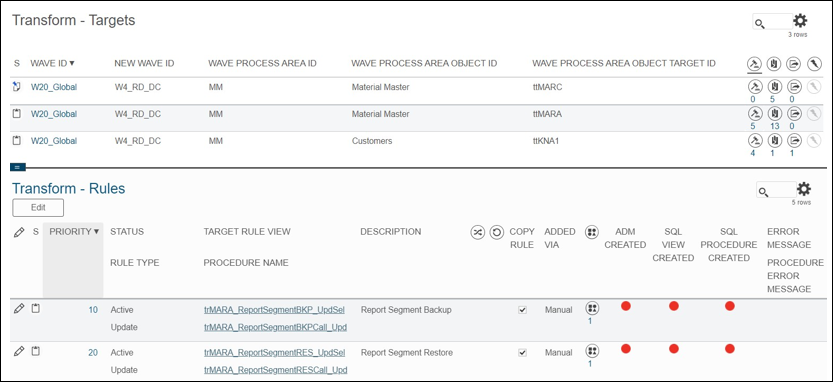The height and width of the screenshot is (382, 833).
Task: Select the Customers object cell
Action: (372, 141)
